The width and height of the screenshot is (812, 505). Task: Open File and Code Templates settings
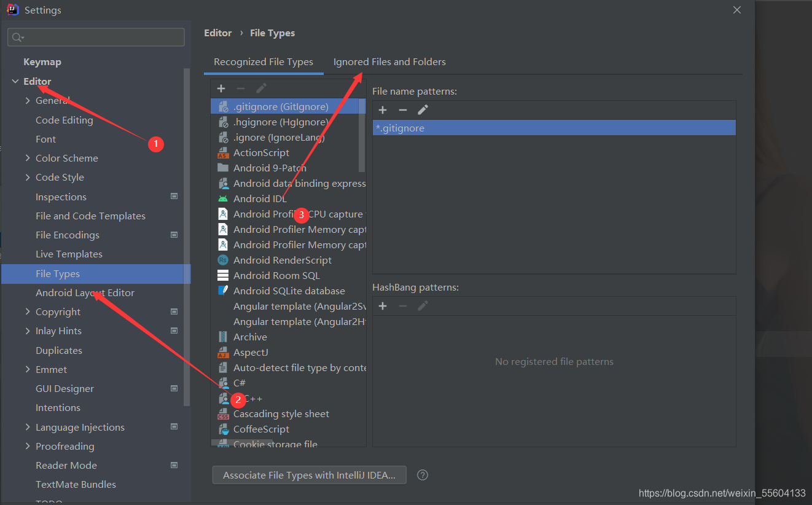(90, 216)
